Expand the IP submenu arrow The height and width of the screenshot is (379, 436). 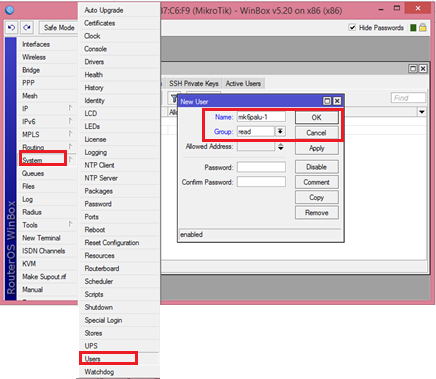tap(70, 108)
